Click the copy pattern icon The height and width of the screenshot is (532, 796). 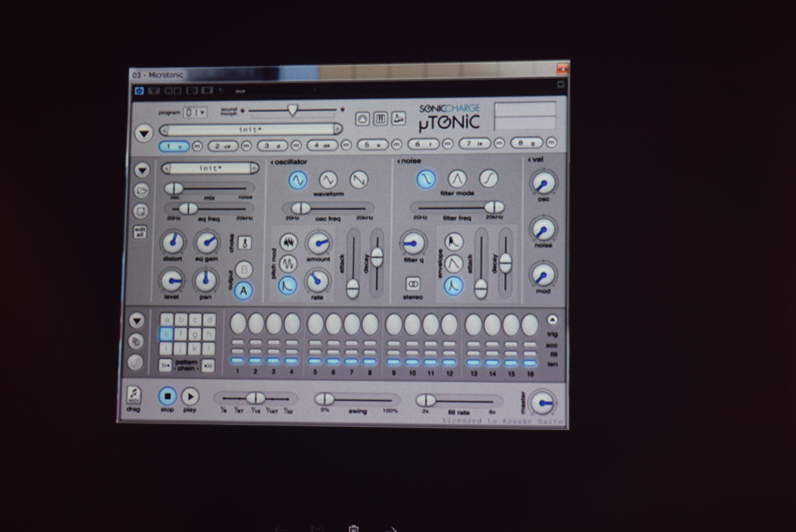(136, 341)
